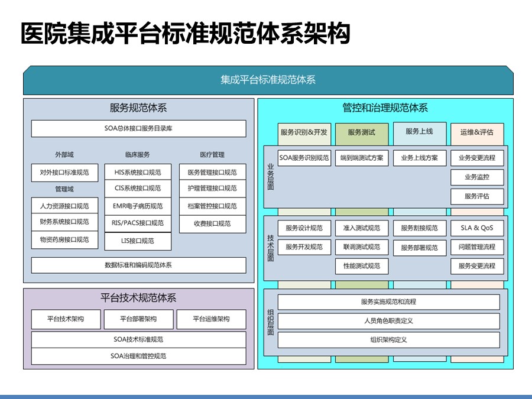The image size is (532, 399).
Task: Click the 医疗管理 label
Action: tap(212, 155)
